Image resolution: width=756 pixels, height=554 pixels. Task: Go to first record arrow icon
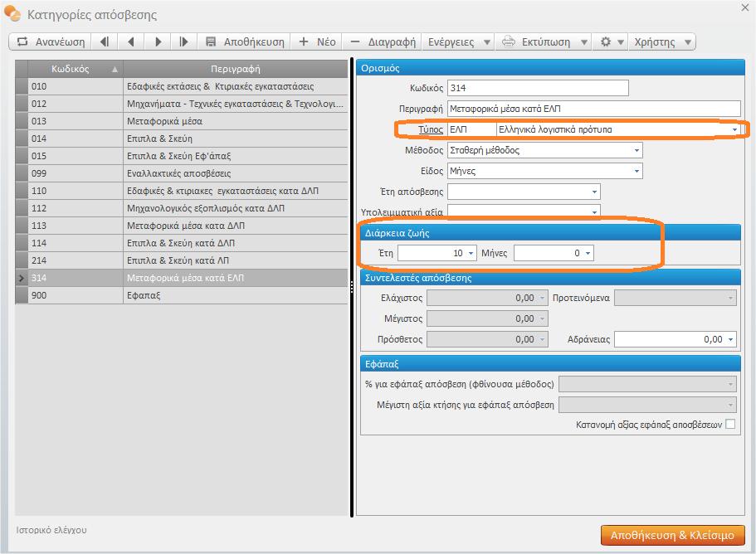[104, 42]
